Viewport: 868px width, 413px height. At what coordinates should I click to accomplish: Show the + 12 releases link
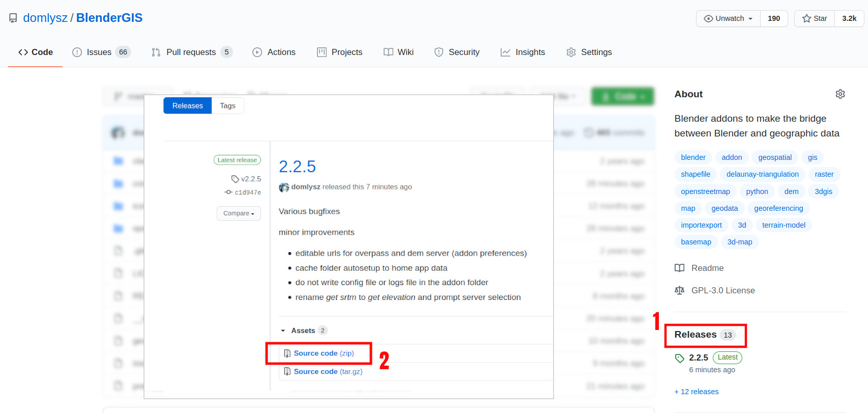click(697, 392)
